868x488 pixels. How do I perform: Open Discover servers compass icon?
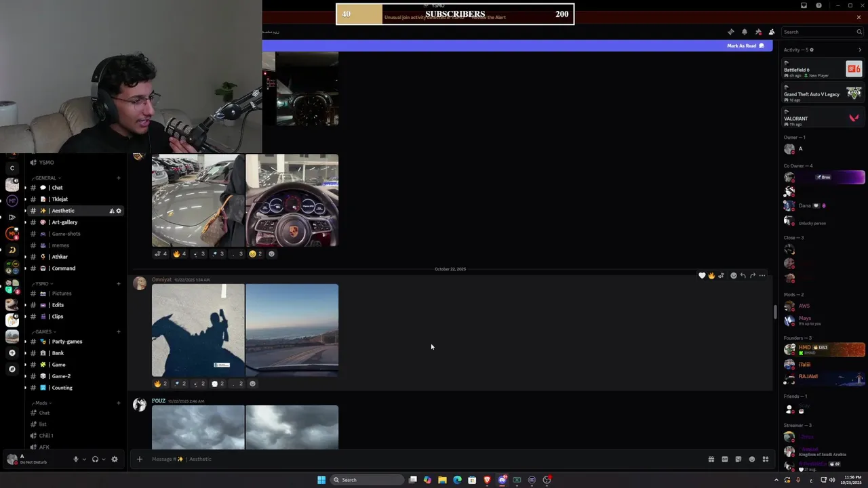[x=12, y=369]
